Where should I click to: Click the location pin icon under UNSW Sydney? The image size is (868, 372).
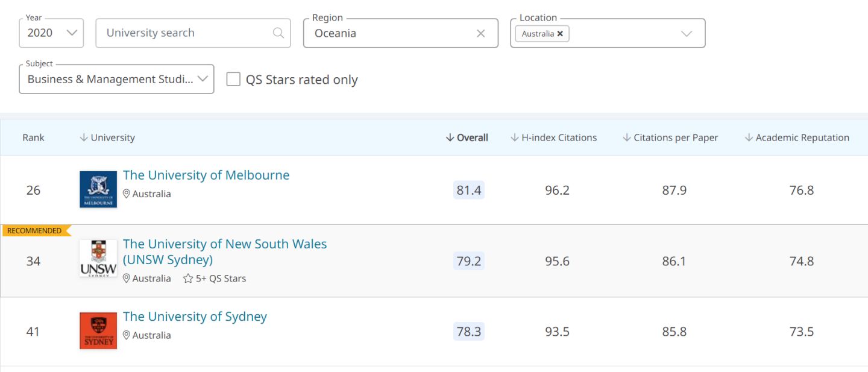point(127,279)
